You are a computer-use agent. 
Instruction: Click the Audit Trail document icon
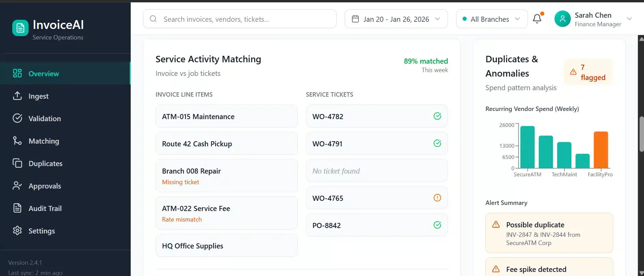click(17, 208)
